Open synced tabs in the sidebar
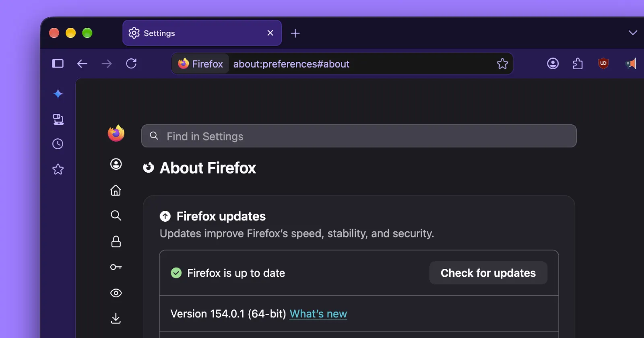This screenshot has height=338, width=644. tap(58, 119)
